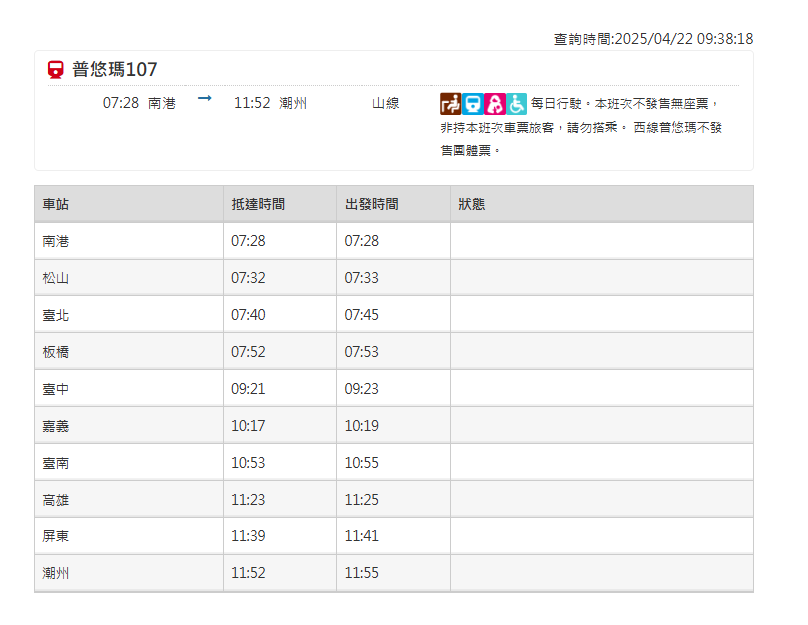Click the 屏東 departure time 11:41
The image size is (808, 625).
click(361, 536)
